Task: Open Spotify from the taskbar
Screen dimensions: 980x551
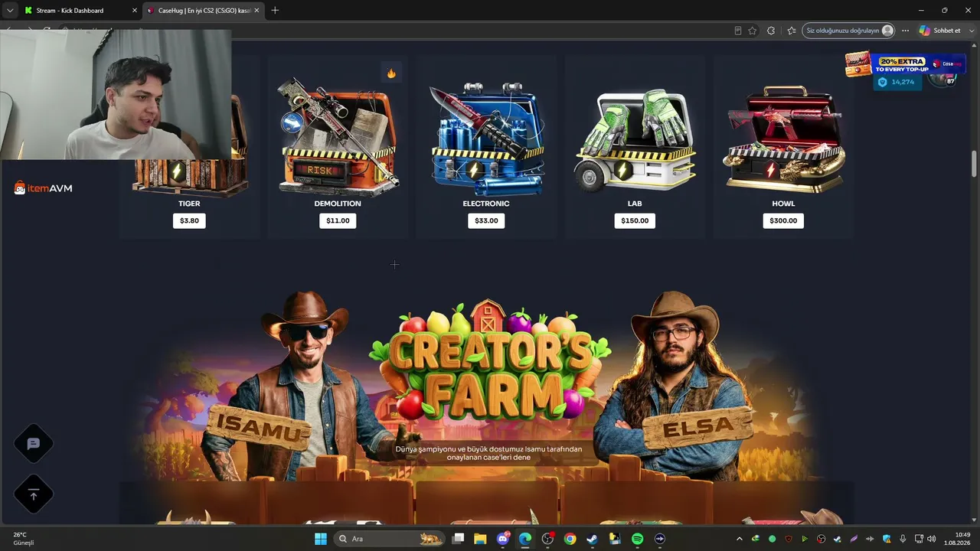Action: [637, 539]
